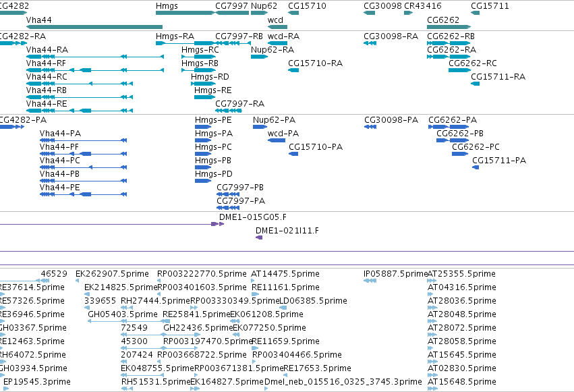Choose the Nup62-RA transcript

click(259, 57)
